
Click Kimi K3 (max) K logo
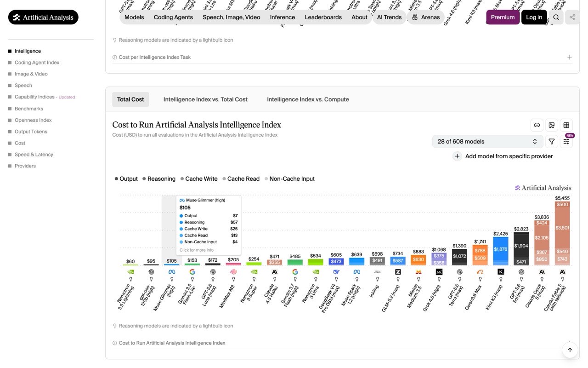(x=501, y=272)
